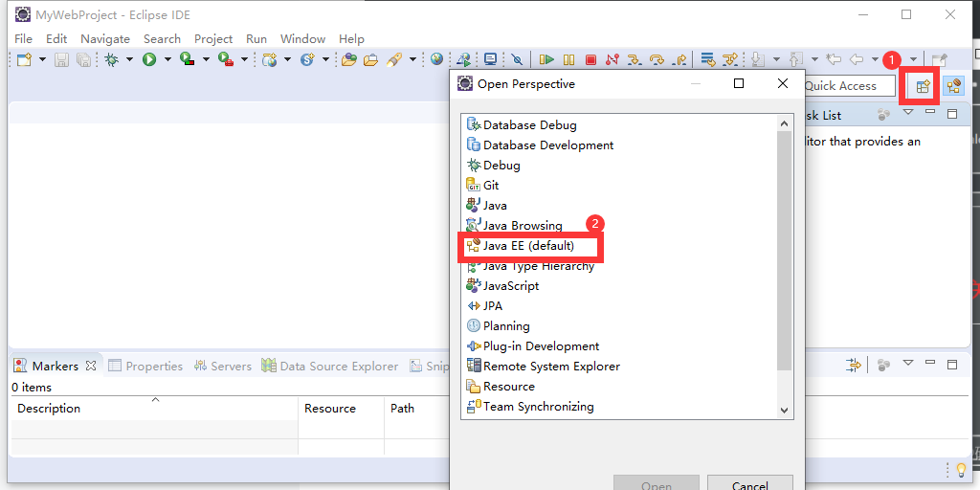Click the perspective list scrollbar down arrow
This screenshot has height=490, width=980.
tap(785, 411)
